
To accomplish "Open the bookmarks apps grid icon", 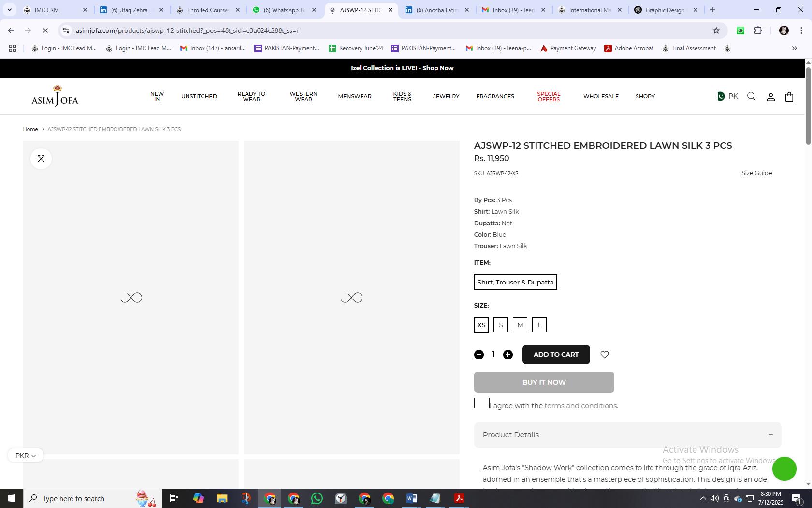I will pyautogui.click(x=13, y=48).
